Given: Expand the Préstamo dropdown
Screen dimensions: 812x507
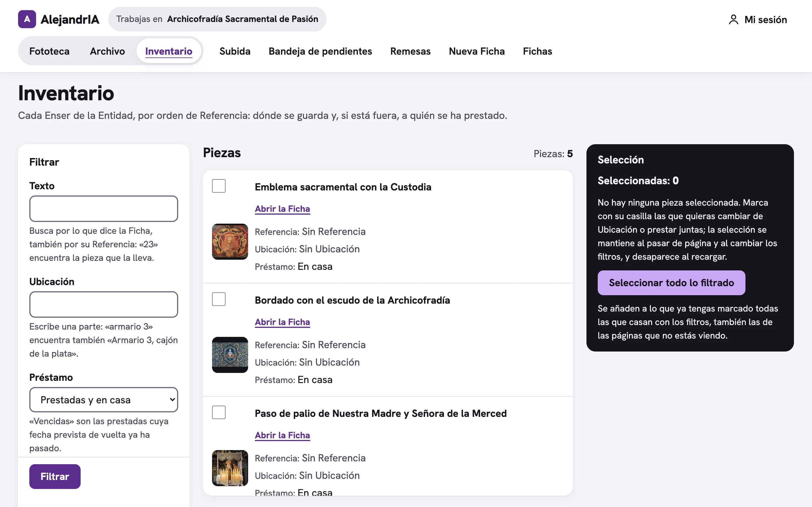Looking at the screenshot, I should click(104, 400).
